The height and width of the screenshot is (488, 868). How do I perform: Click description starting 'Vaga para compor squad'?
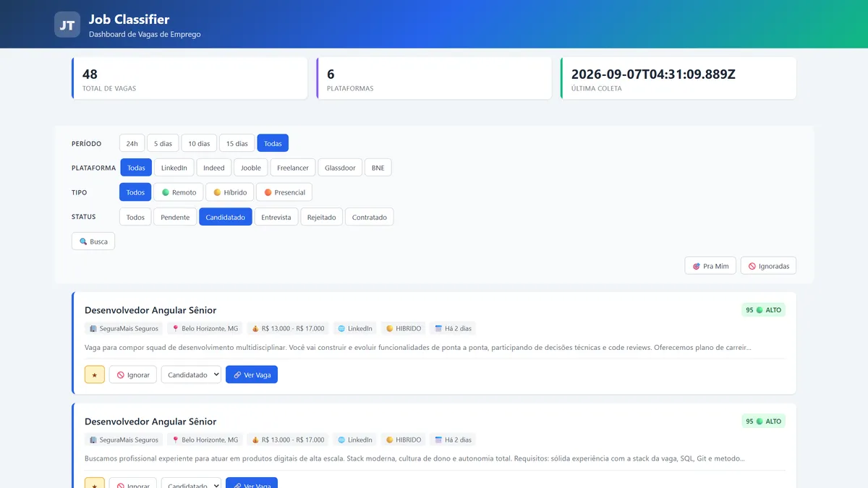(x=418, y=347)
